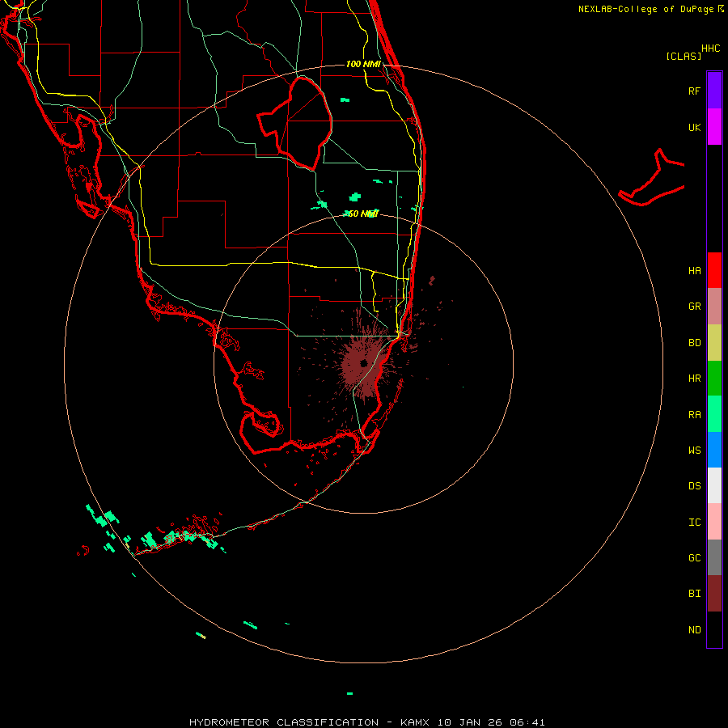Viewport: 728px width, 728px height.
Task: Click the BD yellow legend swatch
Action: pyautogui.click(x=714, y=343)
